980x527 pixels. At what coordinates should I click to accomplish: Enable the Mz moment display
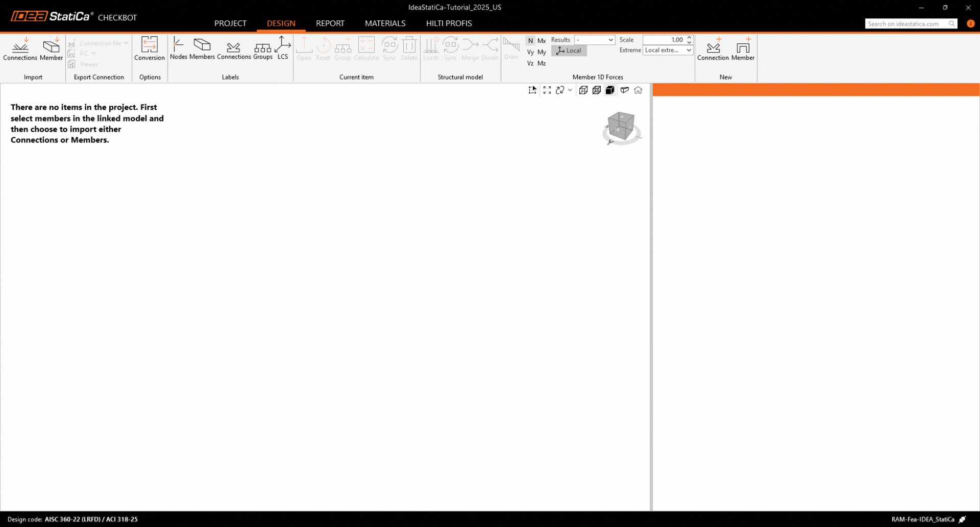542,63
